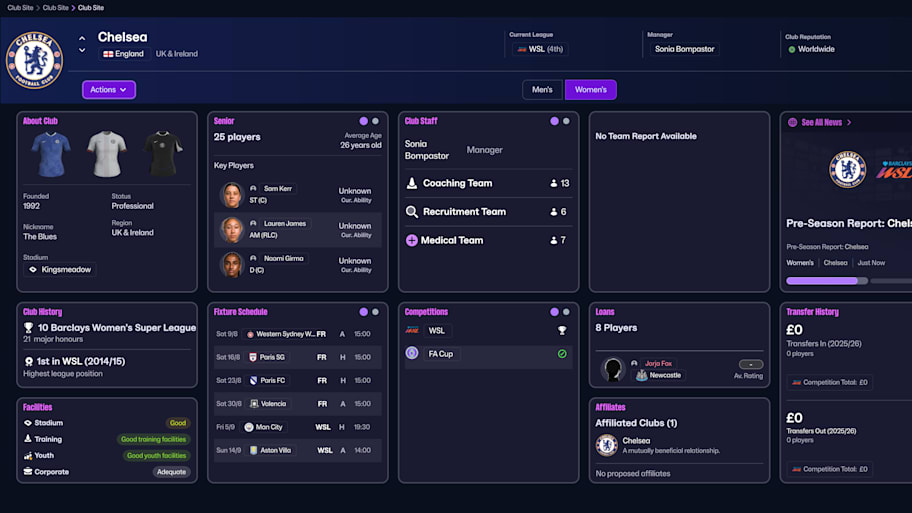This screenshot has height=513, width=912.
Task: Click the news carousel progress bar
Action: pyautogui.click(x=826, y=281)
